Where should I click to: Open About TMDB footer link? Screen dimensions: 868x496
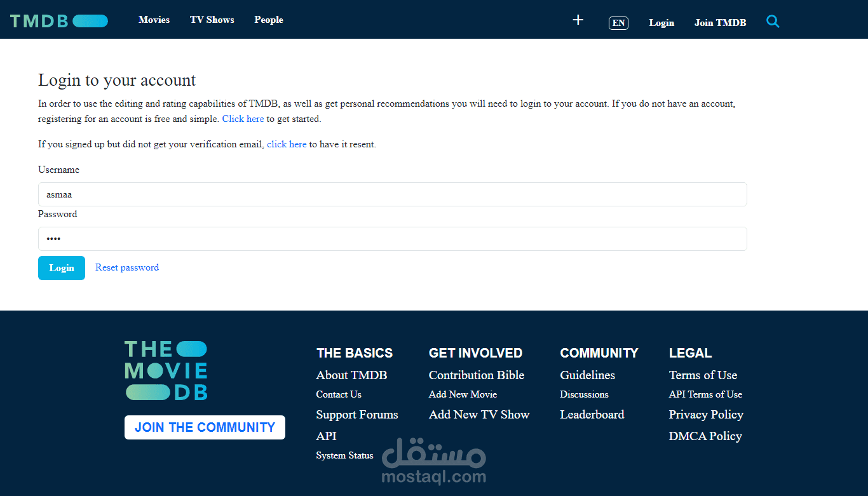[351, 375]
